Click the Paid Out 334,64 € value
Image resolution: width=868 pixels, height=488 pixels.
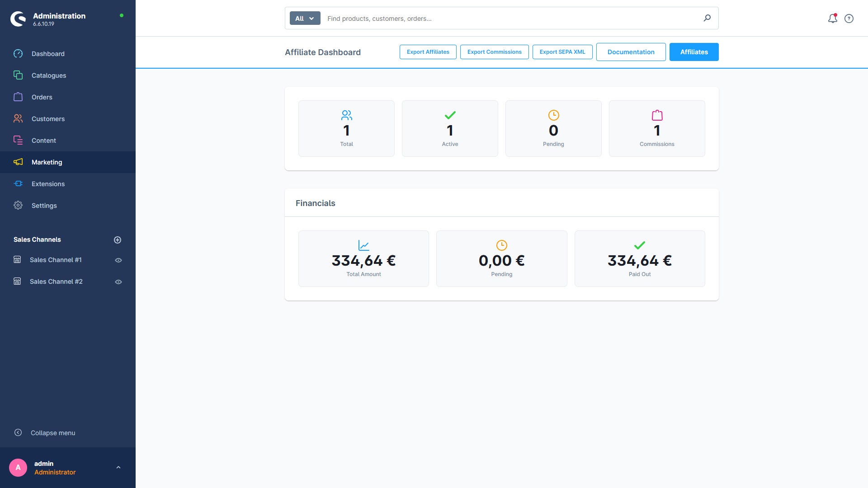(x=640, y=261)
